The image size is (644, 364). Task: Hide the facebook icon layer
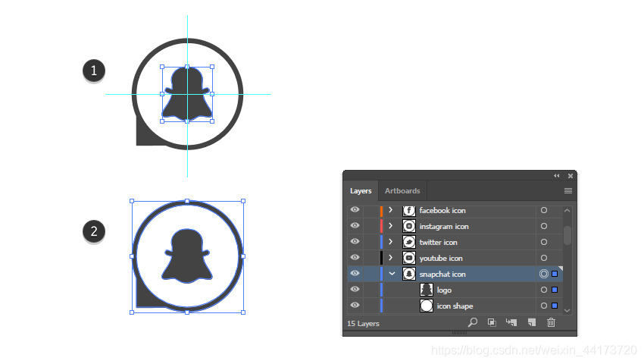coord(355,210)
